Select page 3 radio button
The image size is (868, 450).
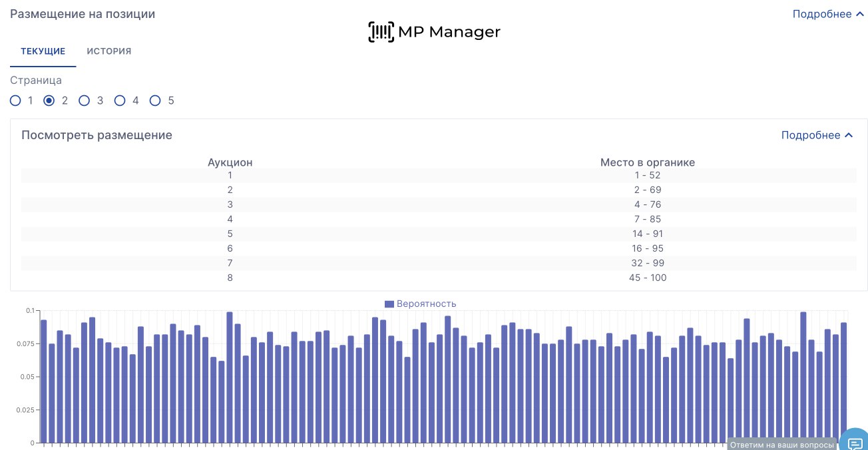[x=85, y=101]
